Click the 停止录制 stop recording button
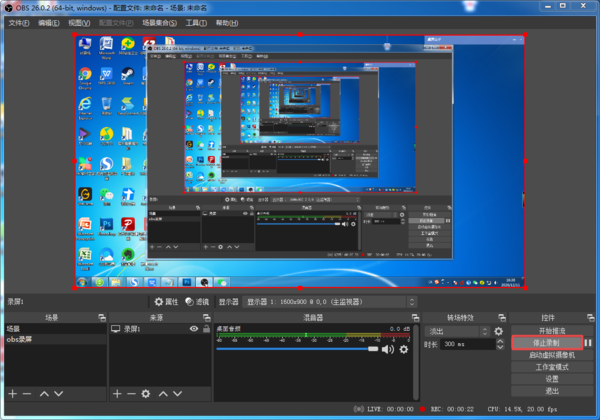 [546, 342]
